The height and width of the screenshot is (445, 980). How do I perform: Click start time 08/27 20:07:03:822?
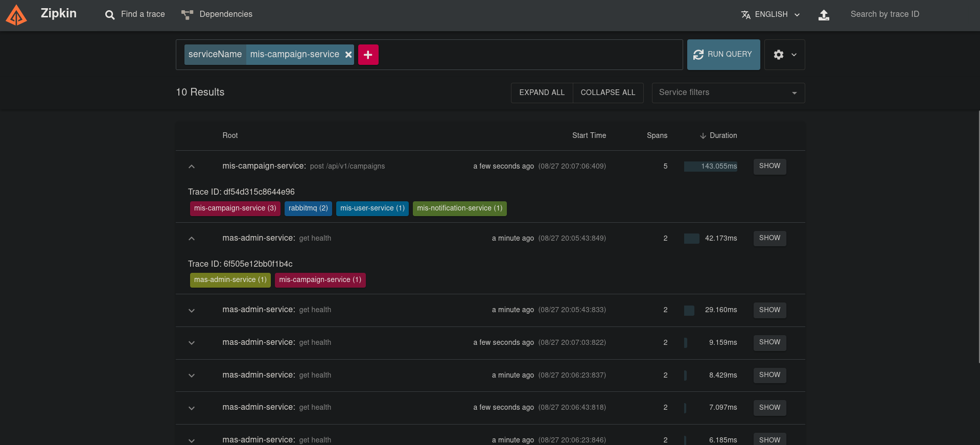pyautogui.click(x=572, y=343)
